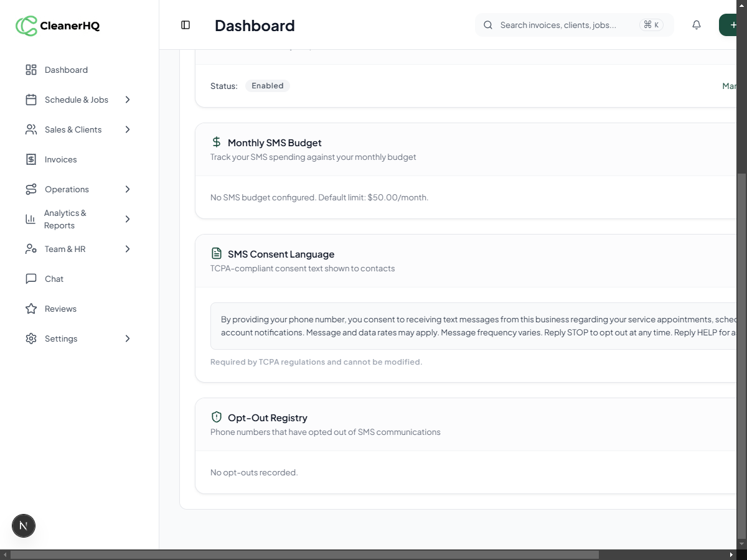Expand the Settings submenu chevron
This screenshot has width=747, height=560.
[128, 338]
